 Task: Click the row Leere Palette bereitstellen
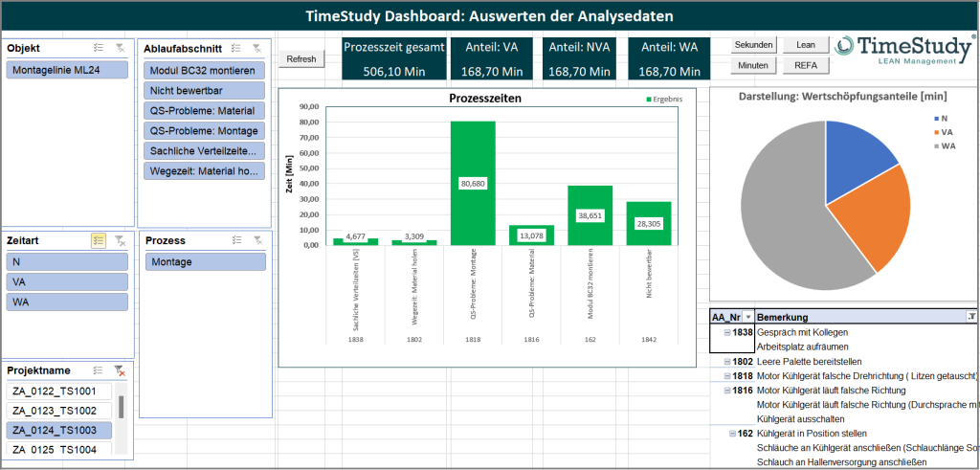[810, 361]
